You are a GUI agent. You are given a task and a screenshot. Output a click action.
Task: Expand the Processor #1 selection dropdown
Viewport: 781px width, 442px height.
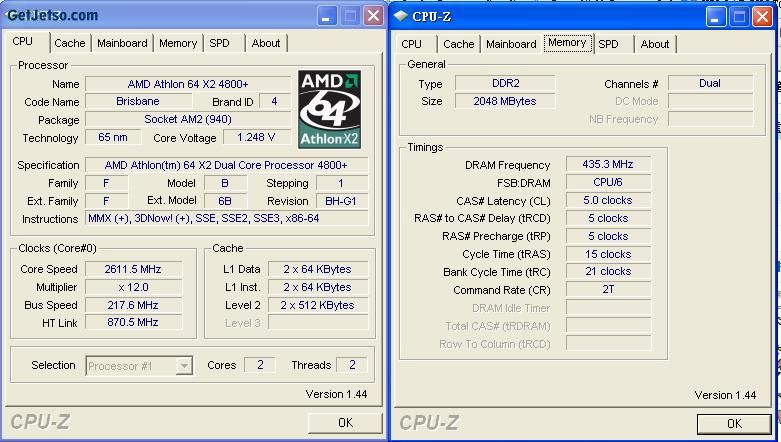pyautogui.click(x=184, y=366)
